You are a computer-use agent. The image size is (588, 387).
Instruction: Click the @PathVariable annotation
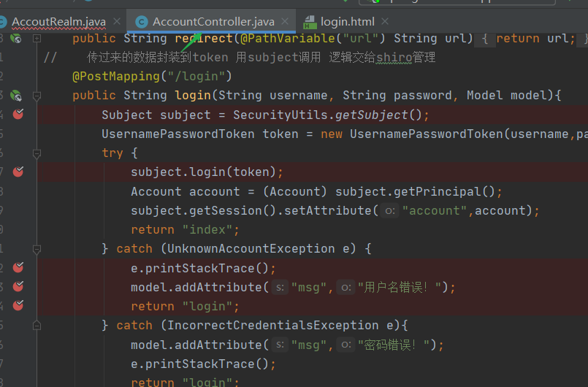pos(288,38)
